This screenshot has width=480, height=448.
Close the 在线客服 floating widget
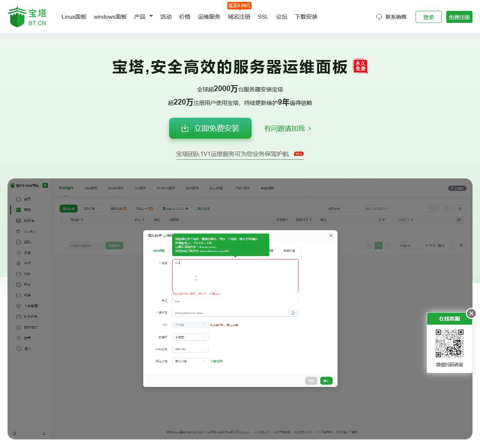click(x=471, y=313)
